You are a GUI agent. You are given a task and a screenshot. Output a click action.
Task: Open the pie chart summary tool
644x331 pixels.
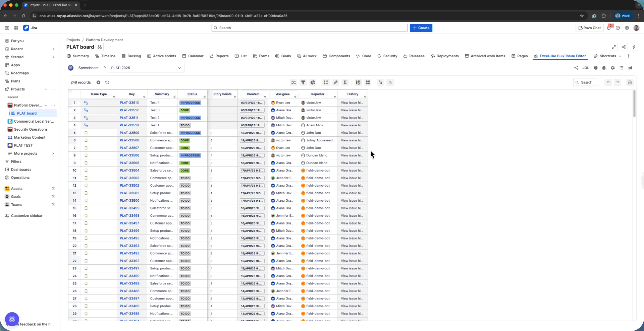313,82
